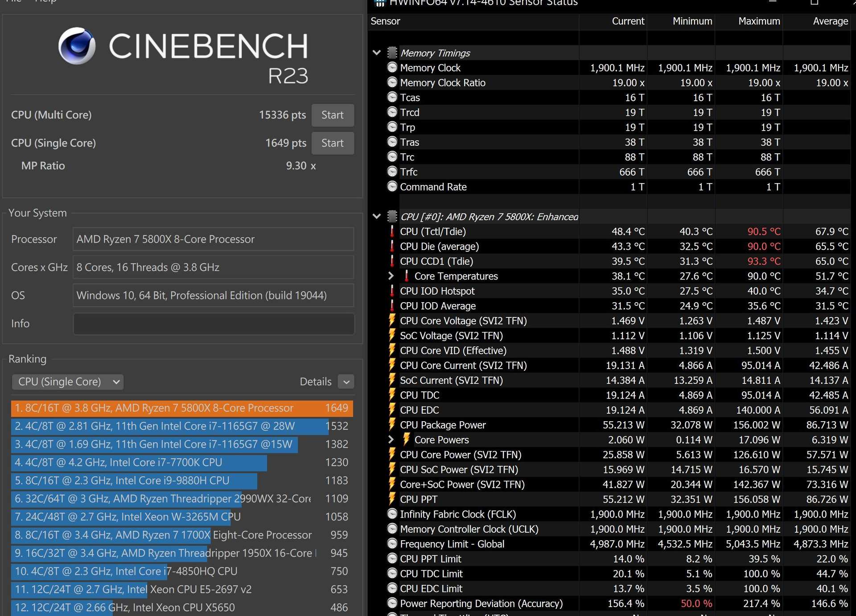The width and height of the screenshot is (856, 616).
Task: Click the Memory Timings chip icon
Action: tap(392, 53)
